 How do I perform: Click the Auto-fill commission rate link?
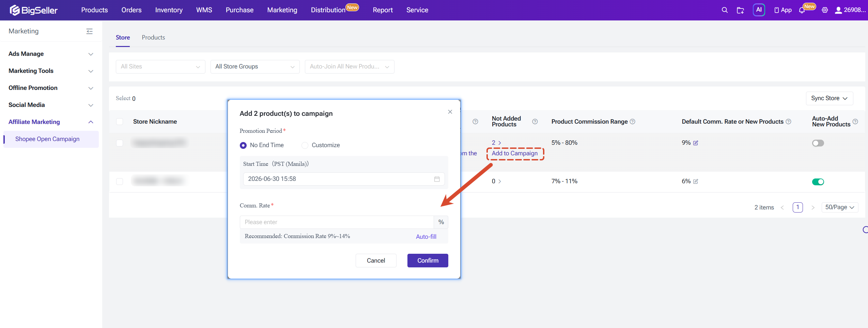click(426, 237)
